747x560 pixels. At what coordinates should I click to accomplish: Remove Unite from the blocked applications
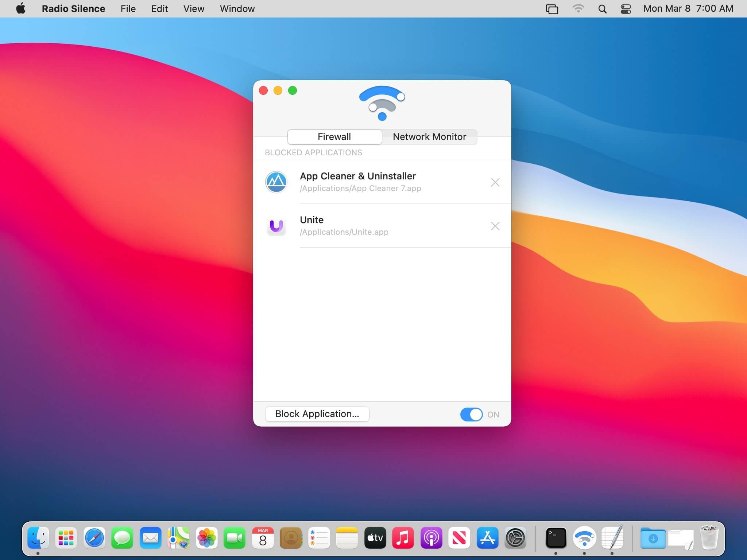click(x=495, y=226)
